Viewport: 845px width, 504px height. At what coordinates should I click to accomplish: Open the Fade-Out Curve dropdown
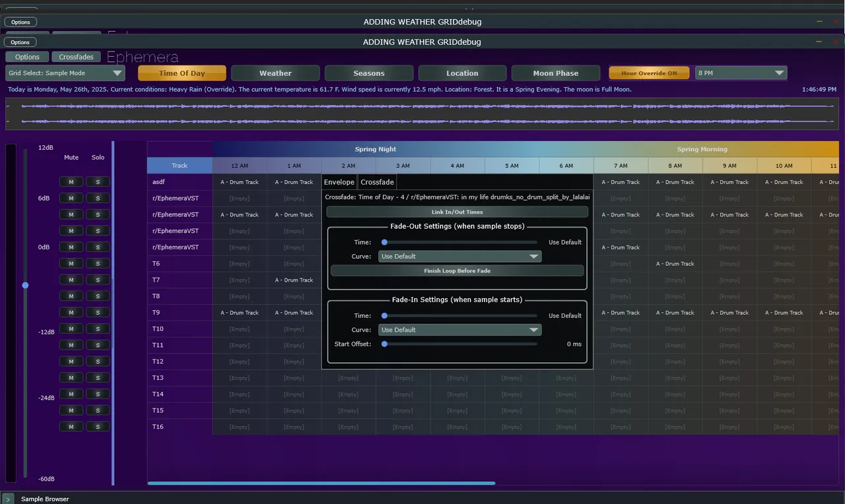[x=459, y=257]
